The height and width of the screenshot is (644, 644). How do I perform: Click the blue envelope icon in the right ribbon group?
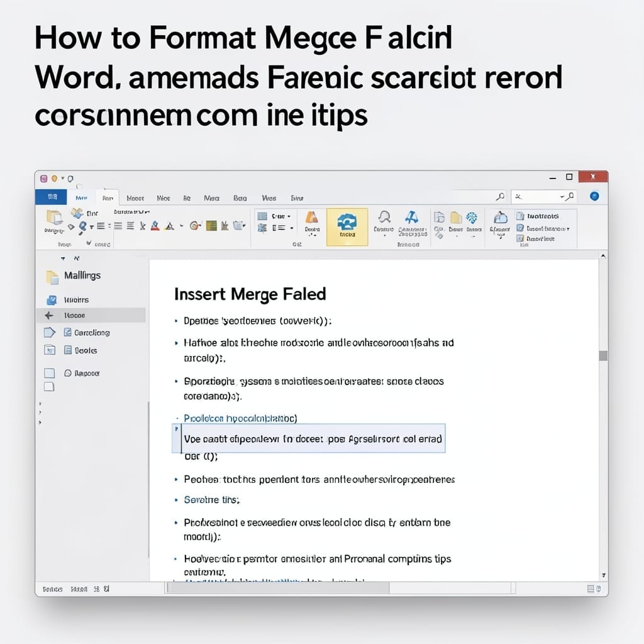[500, 218]
